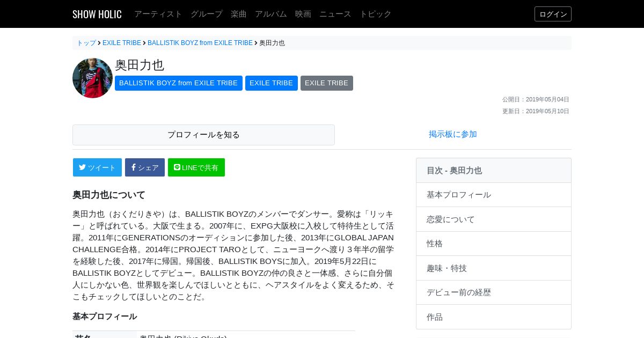
Task: Click the blue BALLISTIK BOYZ from EXILE TRIBE tag
Action: 179,83
